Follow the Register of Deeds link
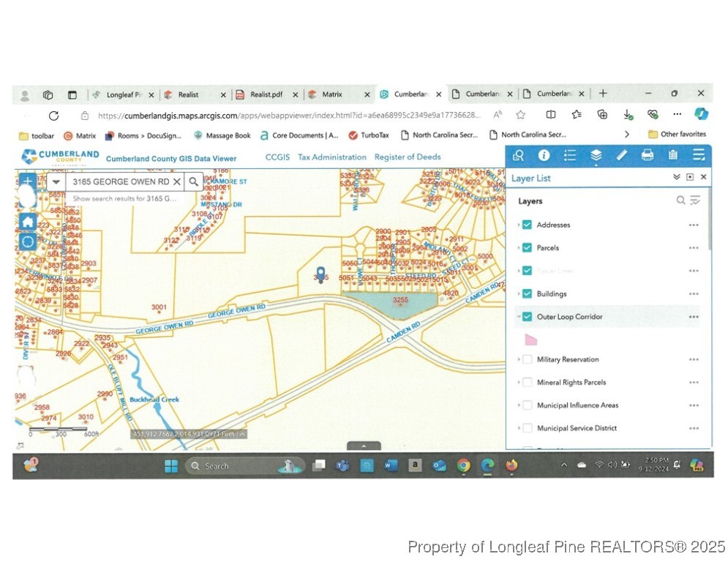728x562 pixels. [x=407, y=157]
